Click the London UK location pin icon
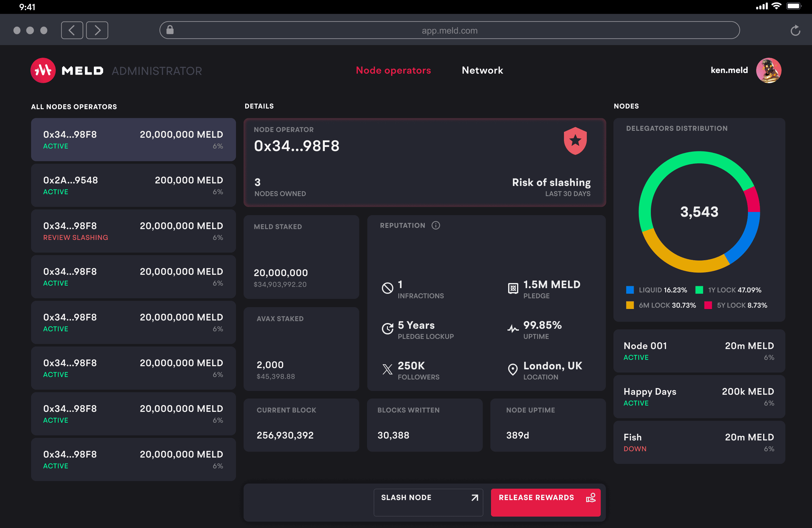812x528 pixels. (513, 369)
